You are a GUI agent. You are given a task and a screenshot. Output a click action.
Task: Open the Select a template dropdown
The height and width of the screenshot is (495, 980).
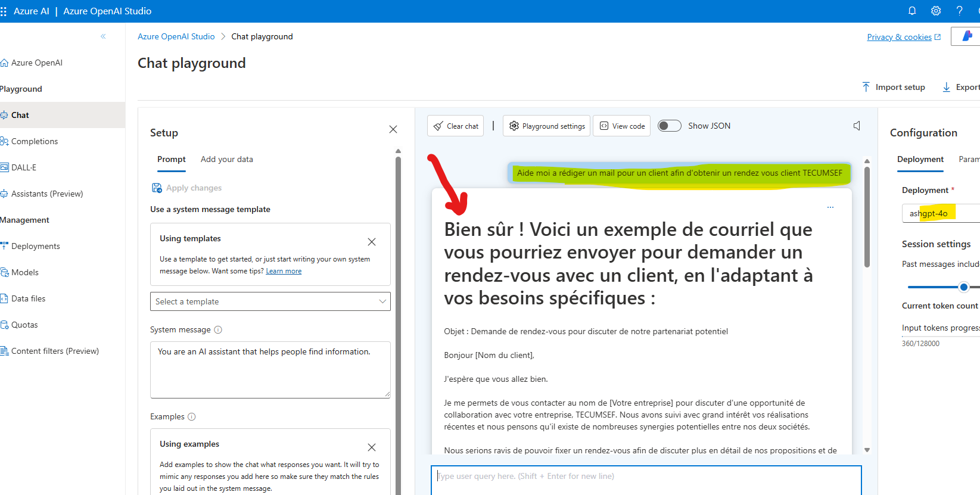click(x=270, y=301)
